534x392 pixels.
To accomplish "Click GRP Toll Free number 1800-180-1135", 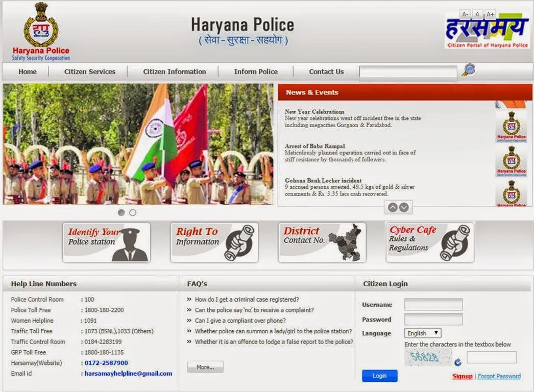I will pos(104,353).
